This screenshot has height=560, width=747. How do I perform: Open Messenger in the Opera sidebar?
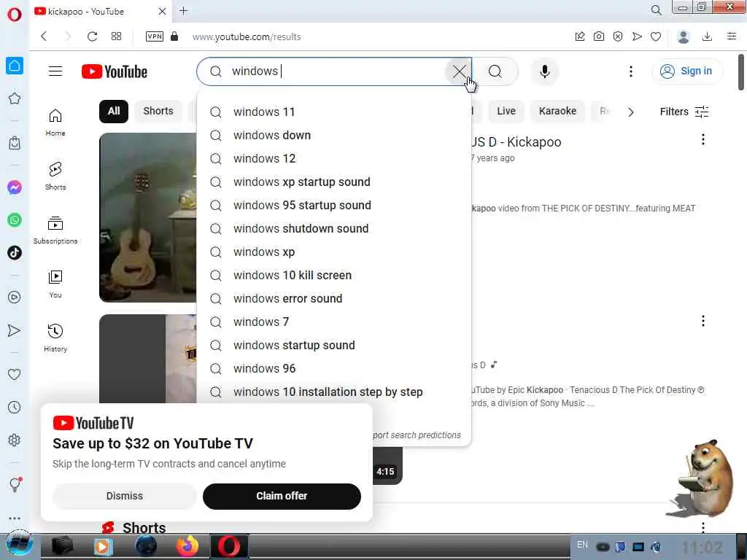(15, 187)
